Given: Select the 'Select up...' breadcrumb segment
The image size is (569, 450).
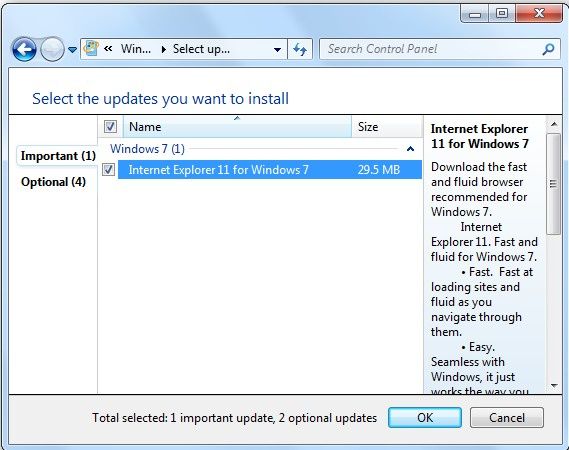Looking at the screenshot, I should 201,49.
